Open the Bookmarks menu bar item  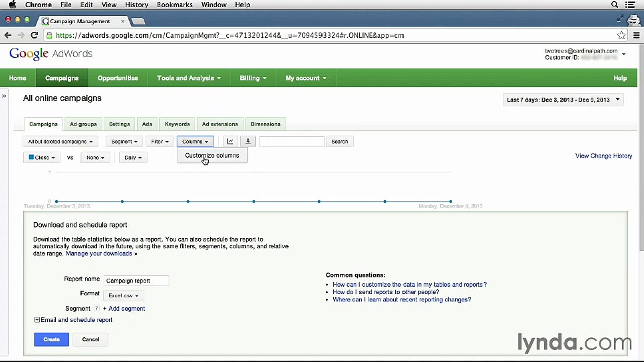click(x=175, y=5)
